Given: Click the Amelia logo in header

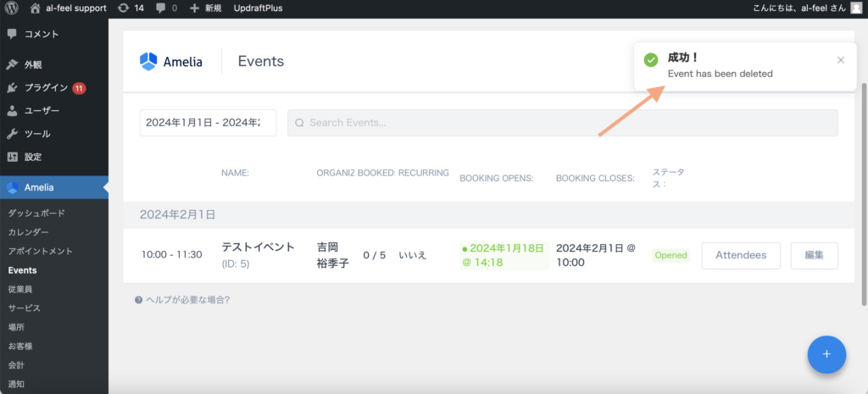Looking at the screenshot, I should click(x=171, y=62).
